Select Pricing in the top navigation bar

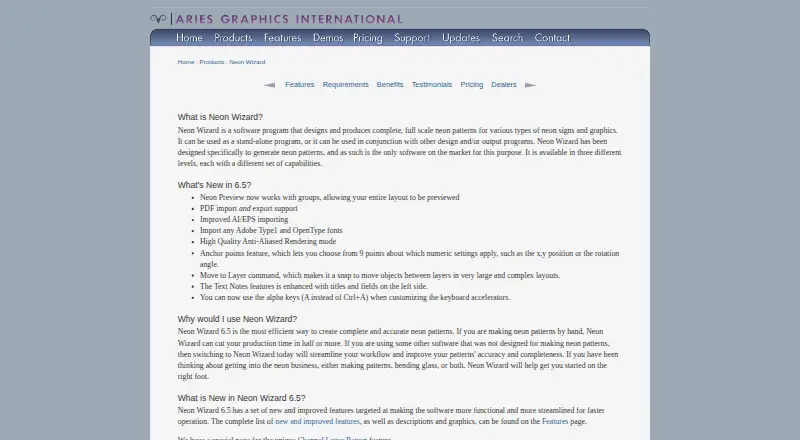(x=368, y=38)
